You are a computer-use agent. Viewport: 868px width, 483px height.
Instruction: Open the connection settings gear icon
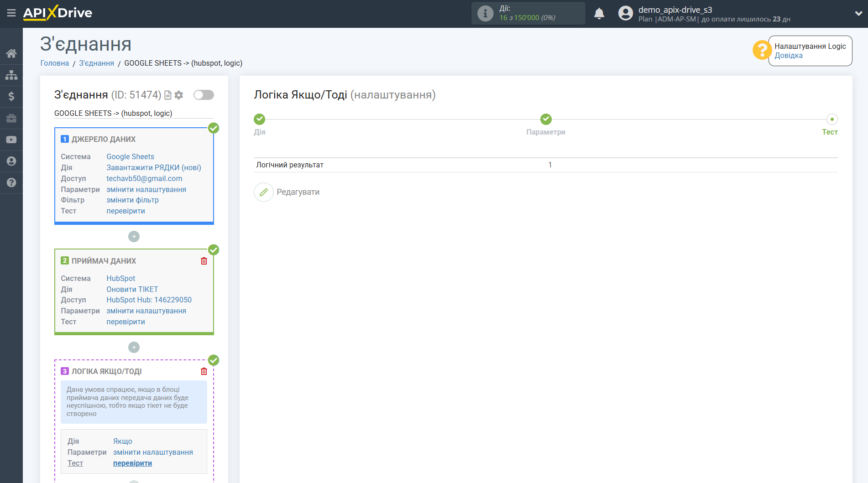point(179,95)
